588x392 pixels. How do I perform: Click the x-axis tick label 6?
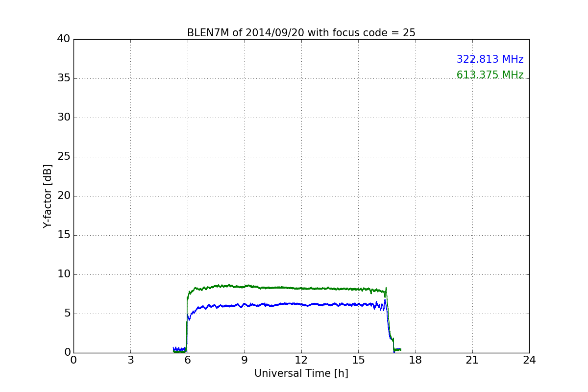(187, 360)
